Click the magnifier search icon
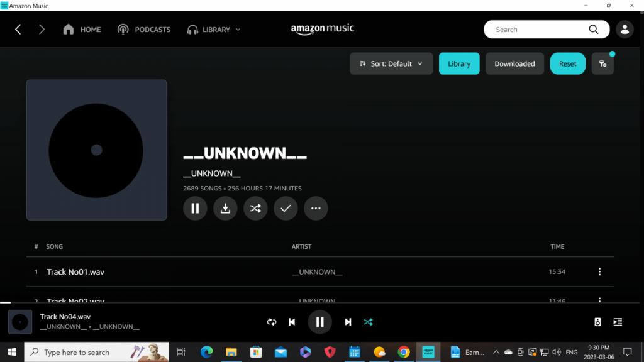Screen dimensions: 644x362 [x=594, y=30]
